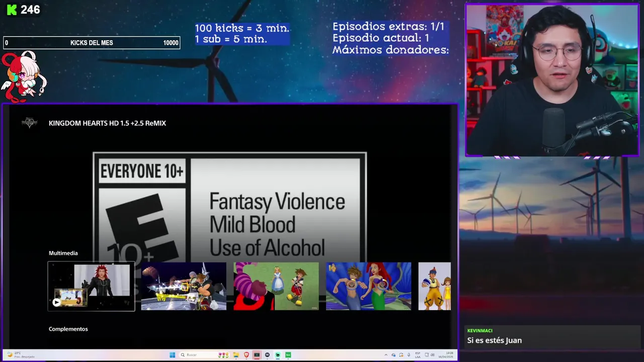Click the chat message 'Si es estés Juan'

(x=495, y=340)
